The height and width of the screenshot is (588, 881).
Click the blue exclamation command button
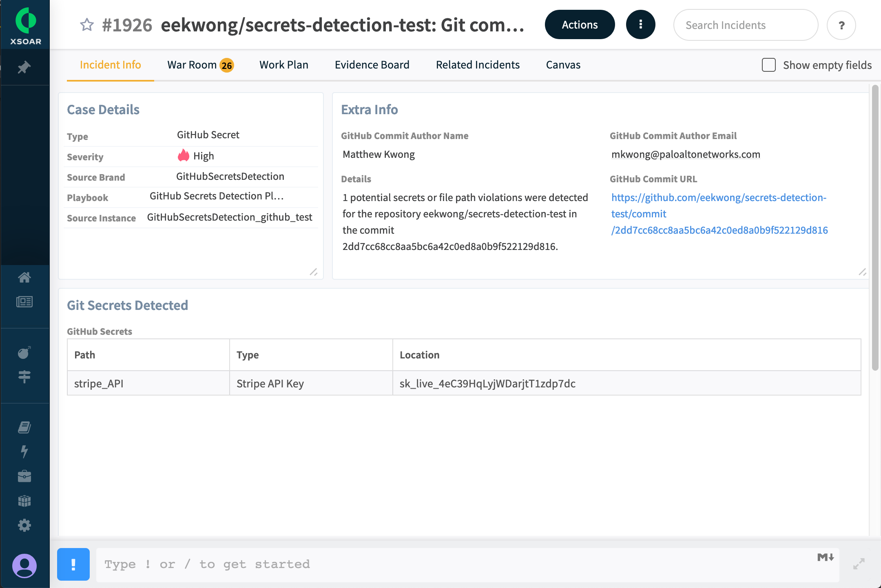coord(73,564)
